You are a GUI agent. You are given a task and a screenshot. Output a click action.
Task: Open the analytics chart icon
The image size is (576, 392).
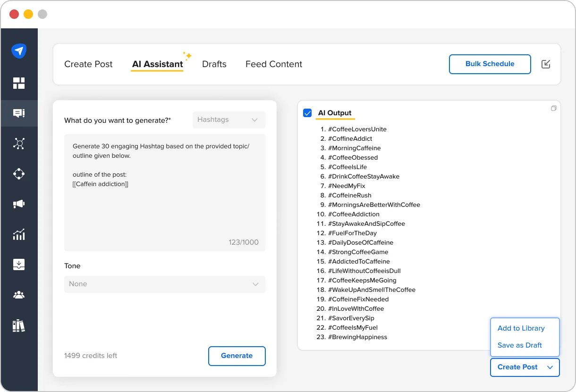tap(19, 234)
